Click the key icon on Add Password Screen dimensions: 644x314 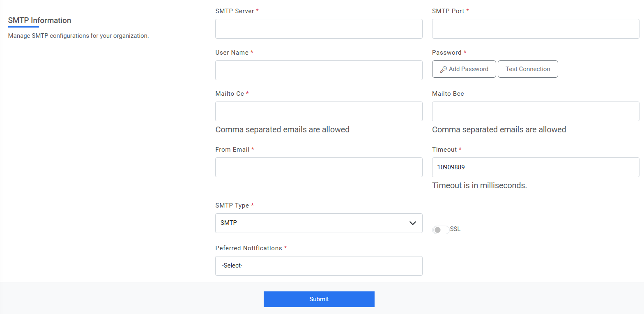[x=443, y=69]
